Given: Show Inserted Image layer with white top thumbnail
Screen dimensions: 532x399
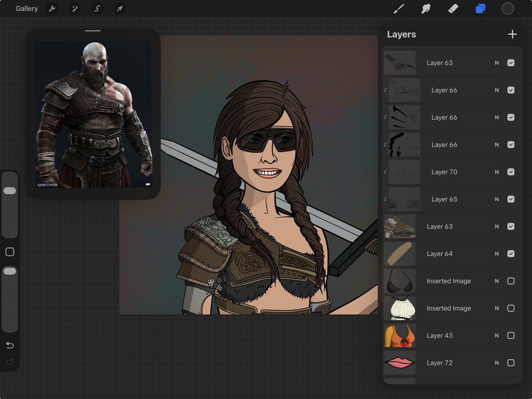Looking at the screenshot, I should [511, 308].
